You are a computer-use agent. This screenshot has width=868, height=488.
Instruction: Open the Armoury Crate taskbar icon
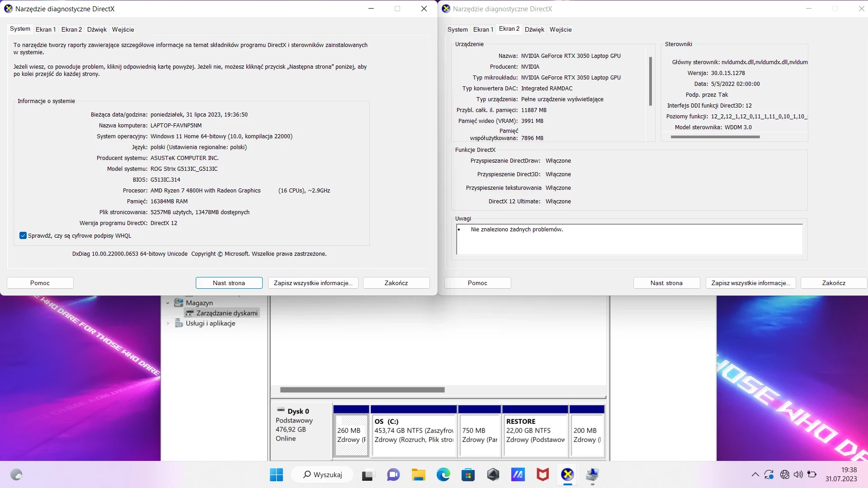click(x=493, y=474)
